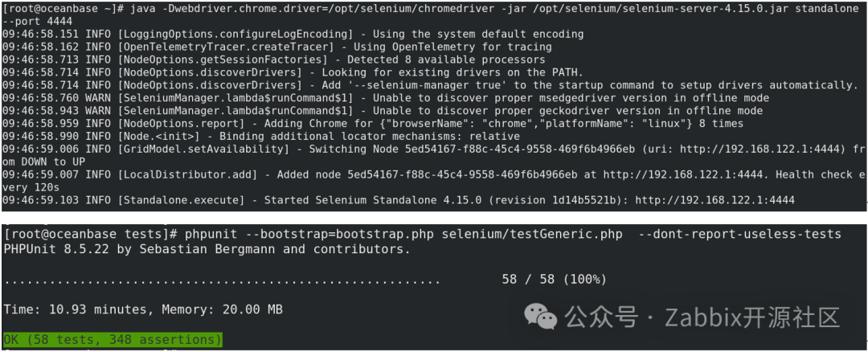Click the LocalDistributor.add Added node line
868x352 pixels.
point(434,181)
